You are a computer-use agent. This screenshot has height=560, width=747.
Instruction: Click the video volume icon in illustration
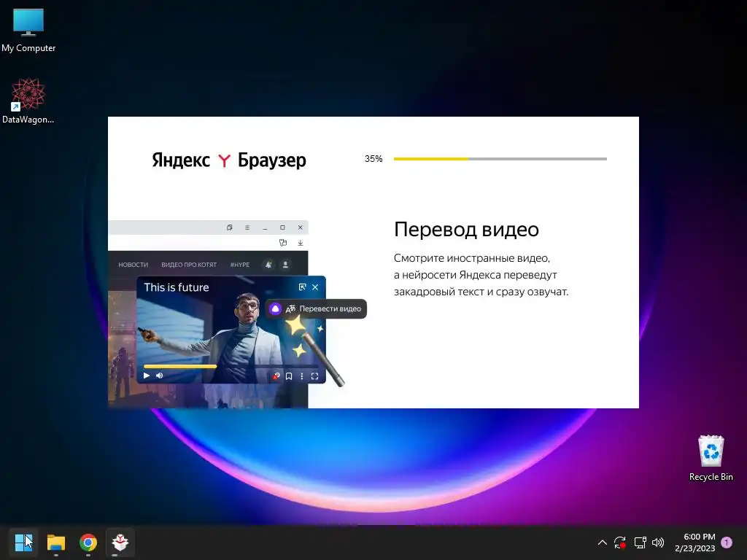click(160, 376)
